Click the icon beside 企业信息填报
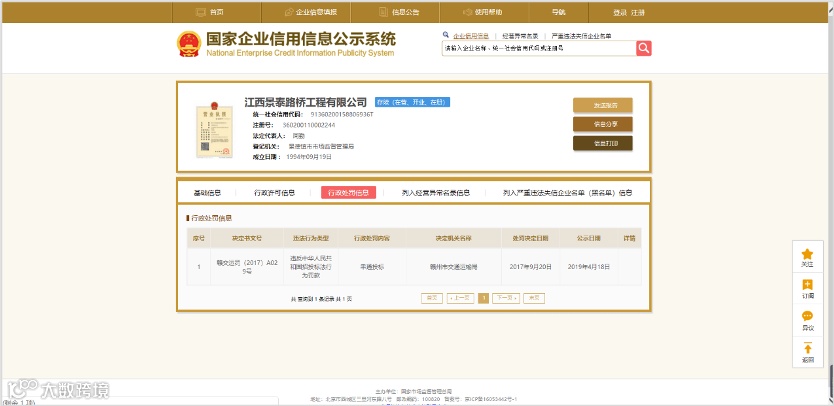Screen dimensions: 834x406 (289, 12)
